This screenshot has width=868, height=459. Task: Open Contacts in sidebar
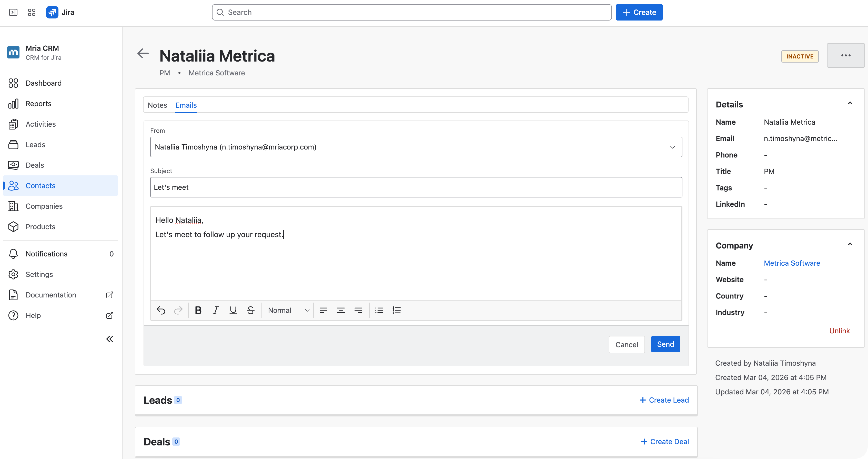tap(61, 186)
